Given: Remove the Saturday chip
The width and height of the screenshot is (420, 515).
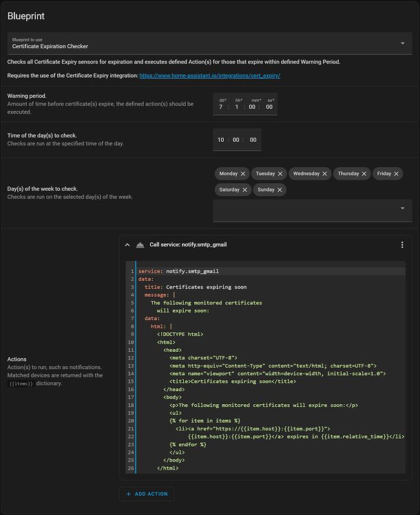Looking at the screenshot, I should click(244, 190).
